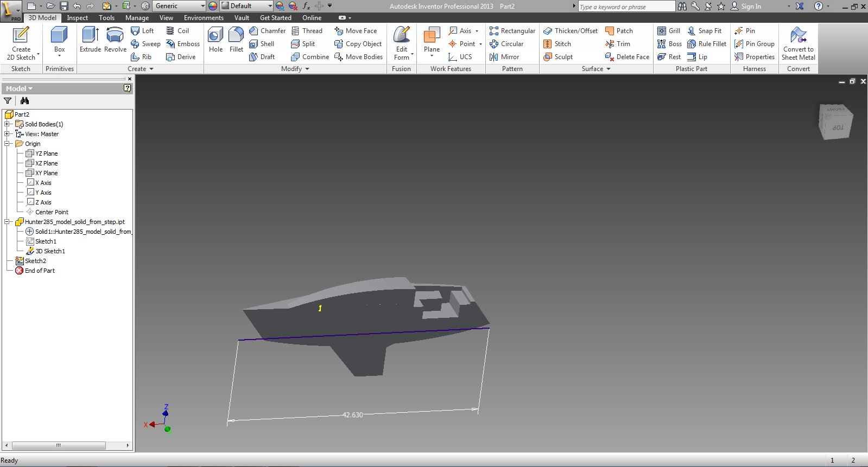868x467 pixels.
Task: Open Modify panel dropdown arrow
Action: tap(307, 69)
